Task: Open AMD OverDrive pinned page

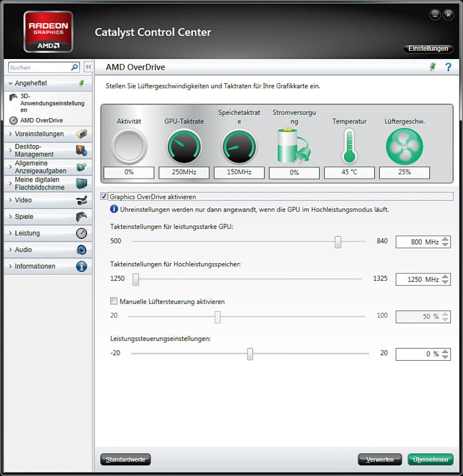Action: coord(36,120)
